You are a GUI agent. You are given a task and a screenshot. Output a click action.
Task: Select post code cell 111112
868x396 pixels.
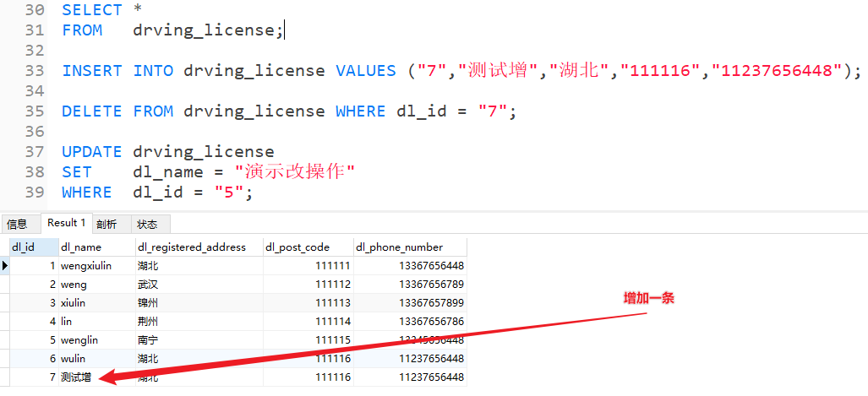[x=308, y=285]
